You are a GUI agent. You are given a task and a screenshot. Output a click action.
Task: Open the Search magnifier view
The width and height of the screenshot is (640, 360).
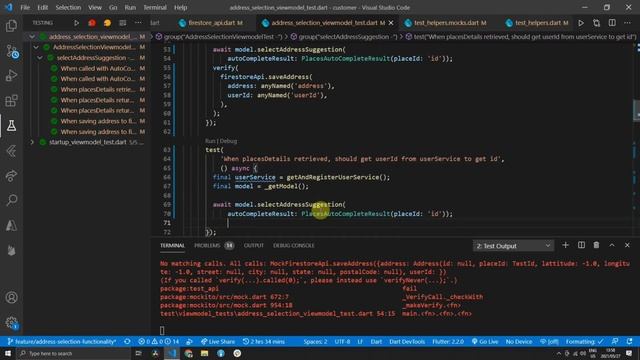pyautogui.click(x=11, y=200)
